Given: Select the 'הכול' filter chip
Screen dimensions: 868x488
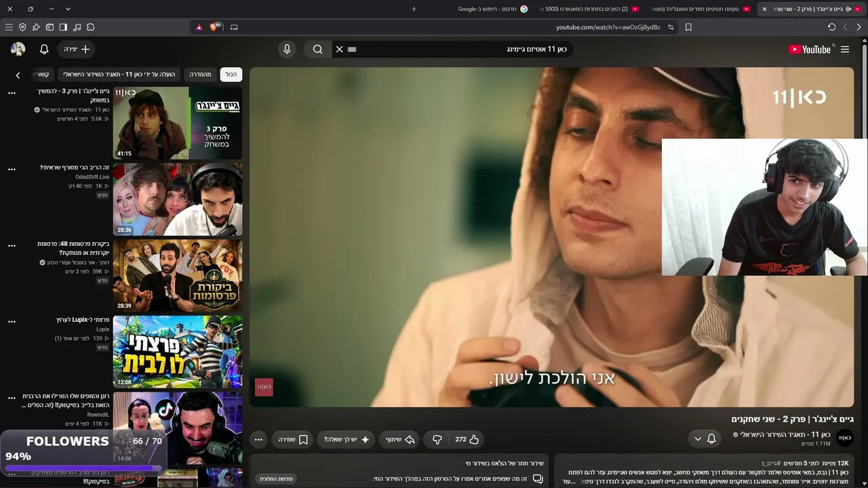Looking at the screenshot, I should 231,75.
